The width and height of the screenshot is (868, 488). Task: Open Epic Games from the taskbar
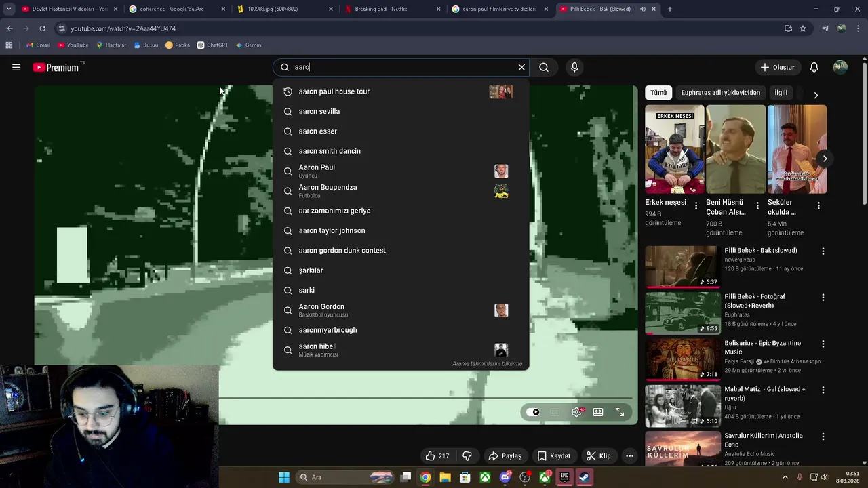click(564, 477)
